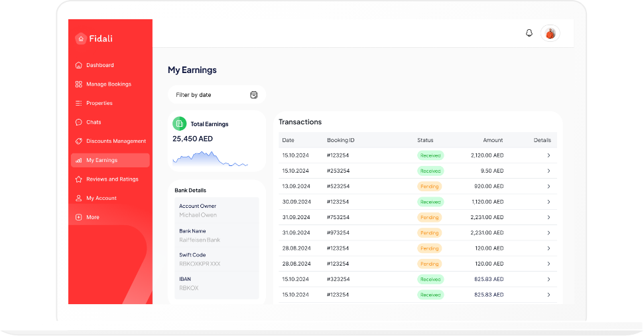The height and width of the screenshot is (336, 644).
Task: Open the user profile avatar
Action: click(x=550, y=33)
